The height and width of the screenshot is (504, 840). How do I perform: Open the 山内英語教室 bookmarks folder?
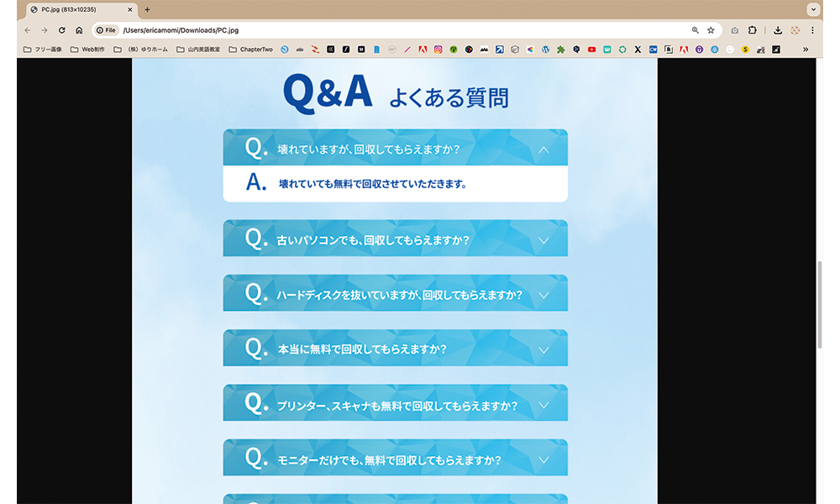(198, 50)
